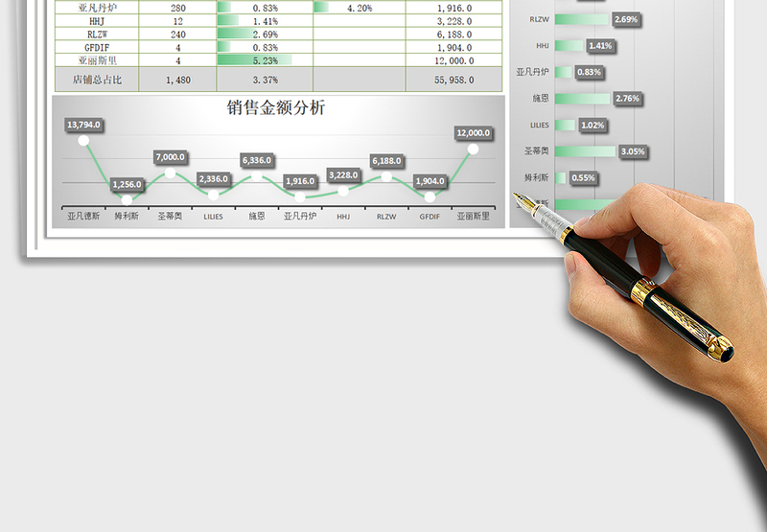This screenshot has width=767, height=532.
Task: Click the quantity cell showing 12
Action: (177, 21)
